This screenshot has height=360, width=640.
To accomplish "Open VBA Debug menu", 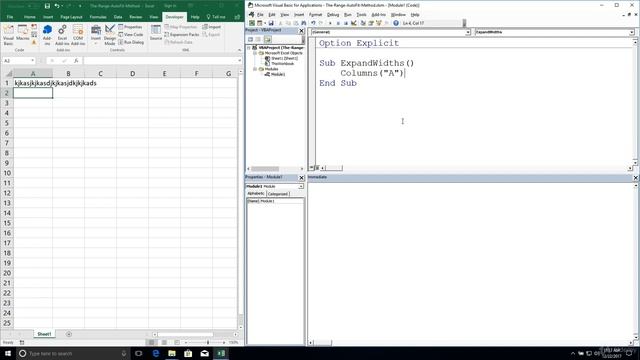I will click(x=333, y=15).
